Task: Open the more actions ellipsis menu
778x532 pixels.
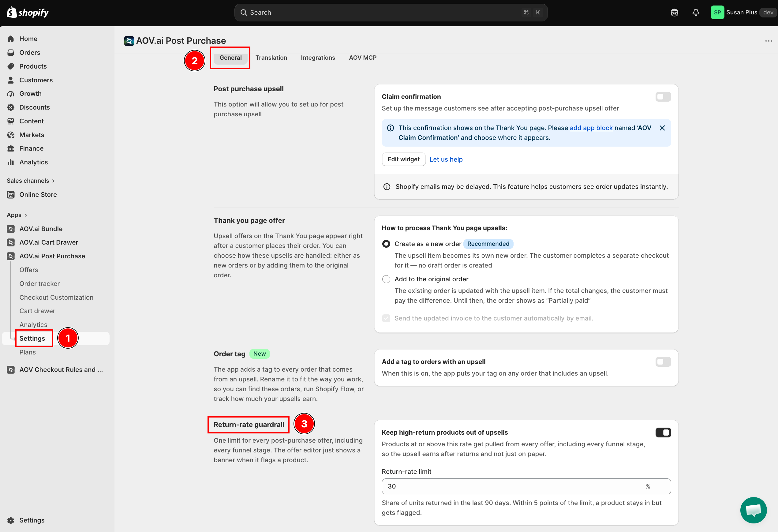Action: [x=768, y=41]
